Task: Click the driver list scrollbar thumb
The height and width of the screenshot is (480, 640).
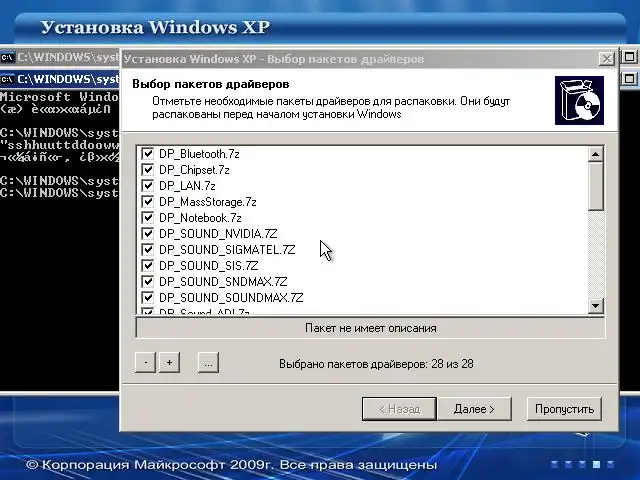Action: pos(596,186)
